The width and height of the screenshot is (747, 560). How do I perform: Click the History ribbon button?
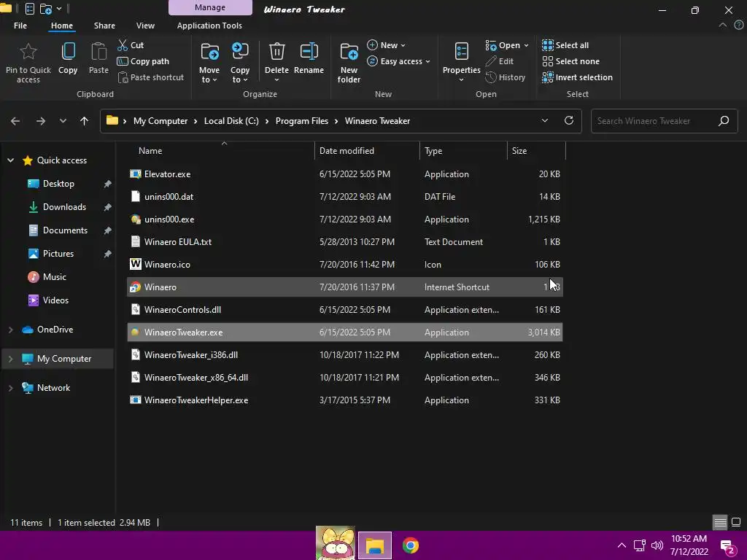505,77
